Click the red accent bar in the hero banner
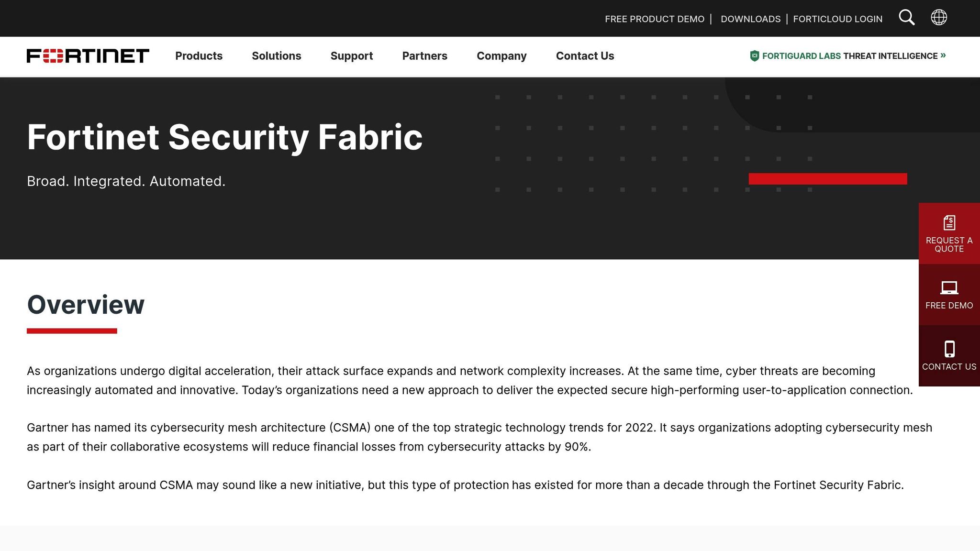The image size is (980, 551). (x=828, y=179)
